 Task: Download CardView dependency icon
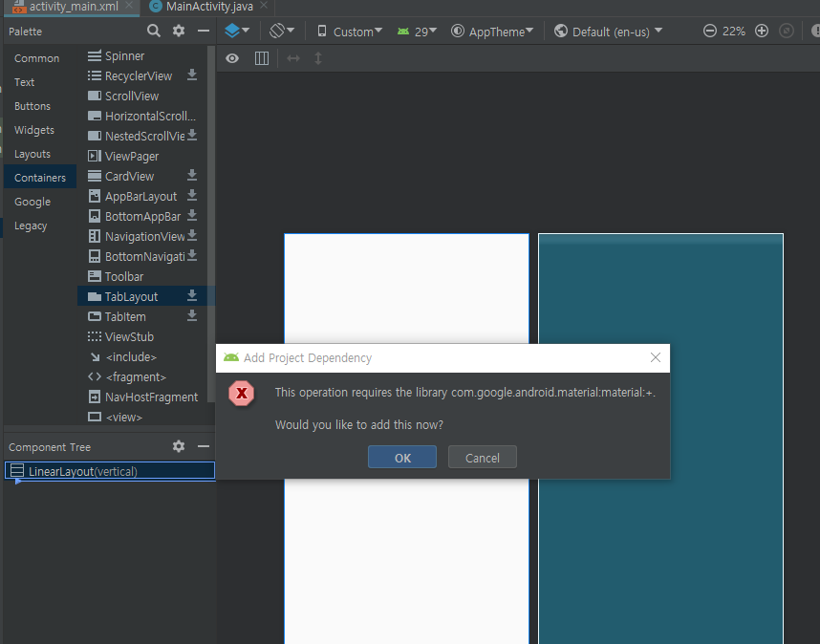click(x=192, y=176)
